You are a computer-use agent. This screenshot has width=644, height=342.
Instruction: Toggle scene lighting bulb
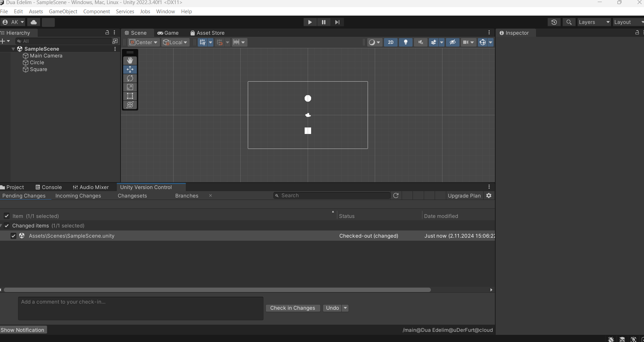(x=406, y=42)
